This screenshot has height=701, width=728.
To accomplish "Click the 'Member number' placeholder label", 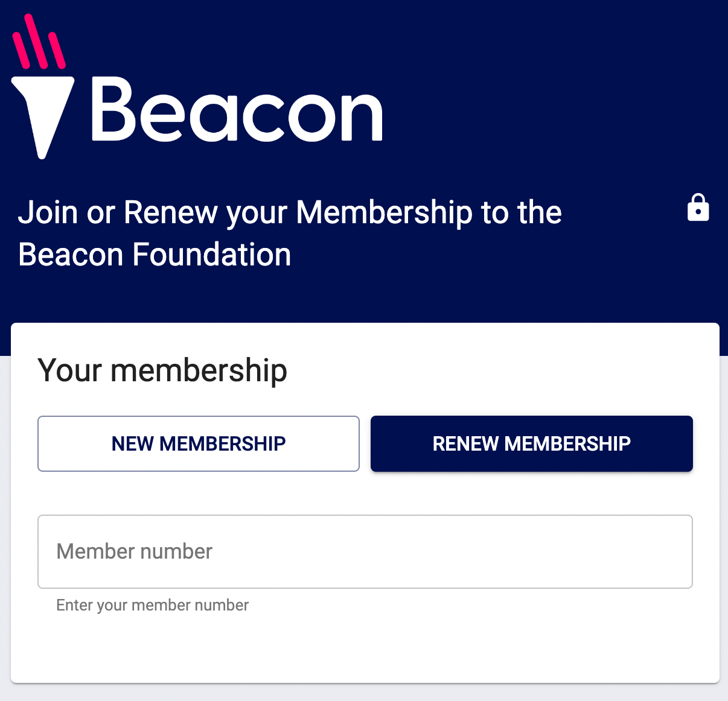I will coord(134,551).
